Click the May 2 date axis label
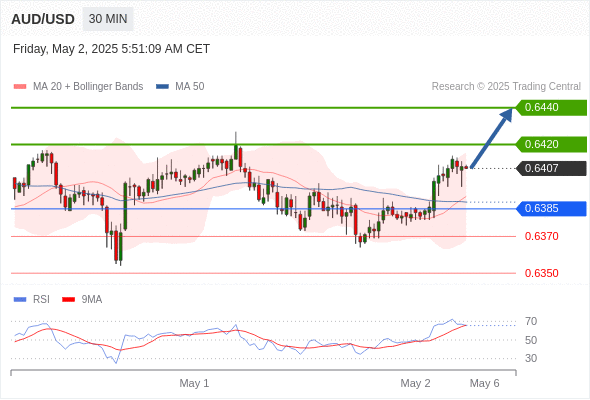 coord(415,383)
